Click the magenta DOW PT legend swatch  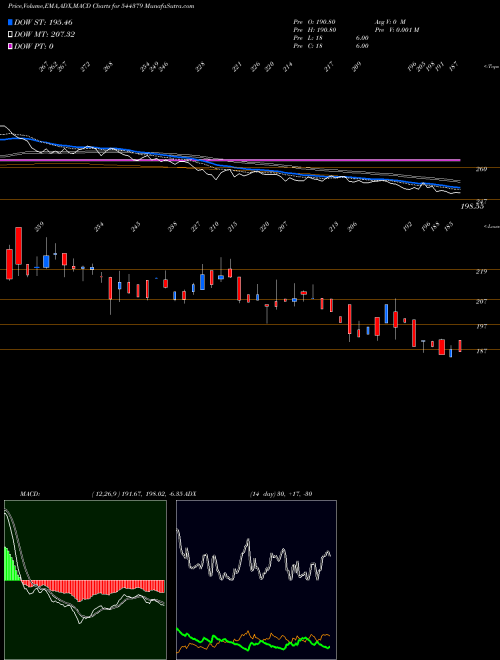pos(10,46)
